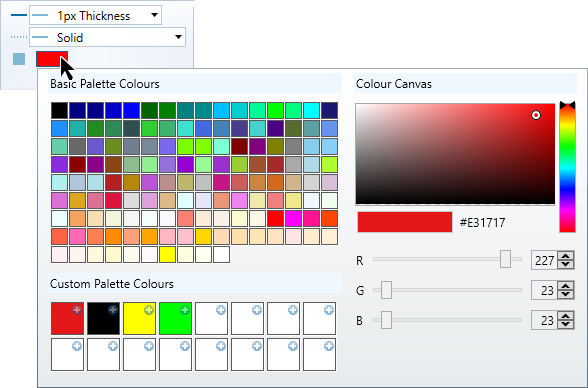
Task: Click plus icon on red custom swatch
Action: tap(77, 310)
